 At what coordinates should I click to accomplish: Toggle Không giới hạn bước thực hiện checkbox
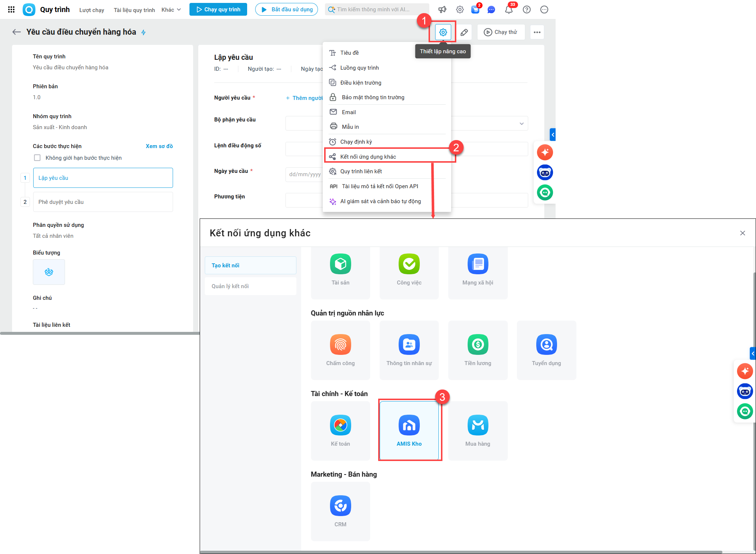pyautogui.click(x=37, y=158)
